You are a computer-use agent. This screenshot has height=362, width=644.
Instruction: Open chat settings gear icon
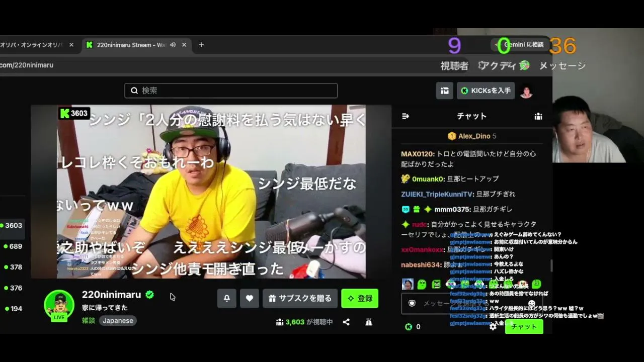(493, 327)
